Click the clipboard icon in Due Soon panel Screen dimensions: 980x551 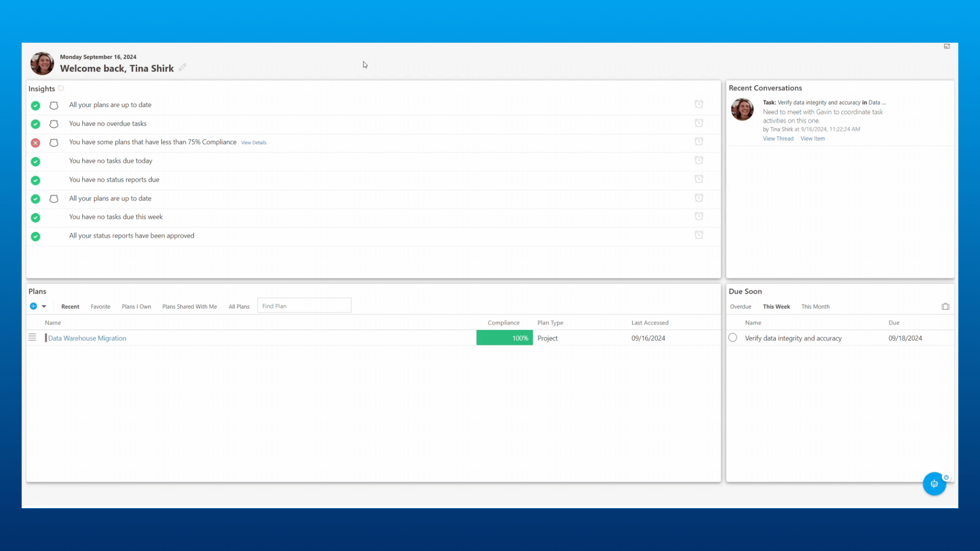click(x=945, y=307)
